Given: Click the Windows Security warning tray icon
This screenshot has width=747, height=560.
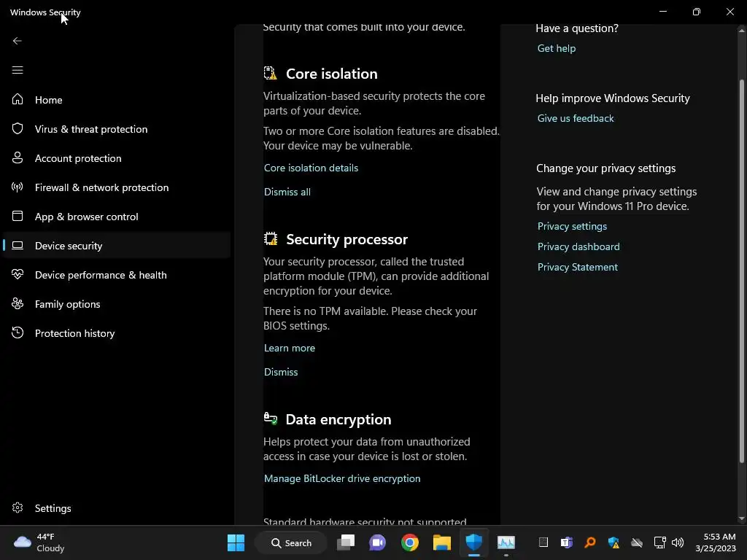Looking at the screenshot, I should pyautogui.click(x=614, y=542).
